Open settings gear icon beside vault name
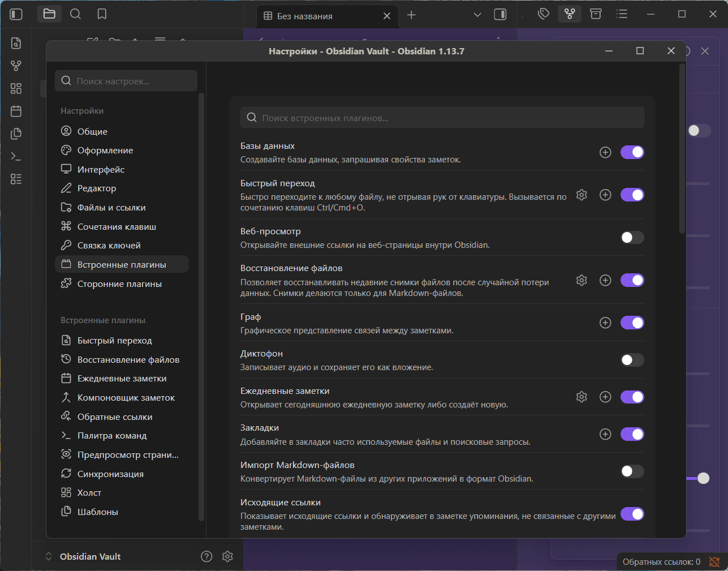Screen dimensions: 728x571 227,556
